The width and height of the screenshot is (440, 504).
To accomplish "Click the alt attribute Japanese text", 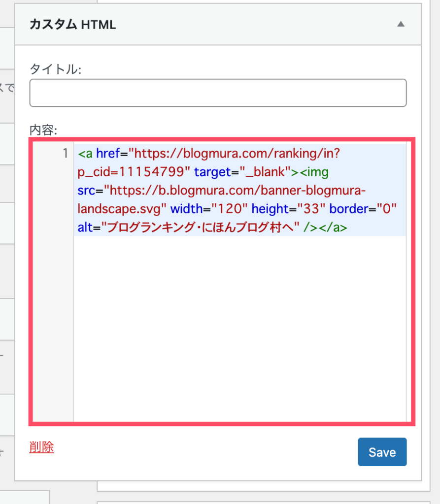I will pyautogui.click(x=200, y=227).
